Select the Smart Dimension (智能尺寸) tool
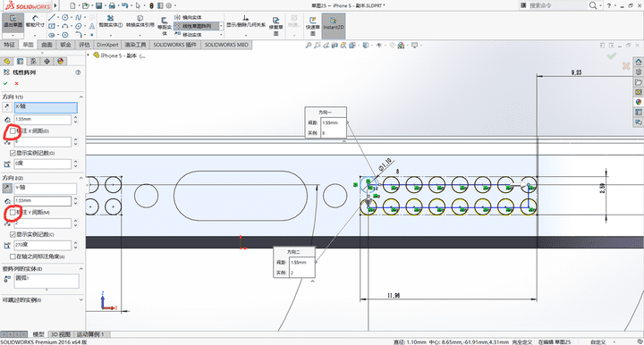Image resolution: width=644 pixels, height=345 pixels. tap(35, 21)
